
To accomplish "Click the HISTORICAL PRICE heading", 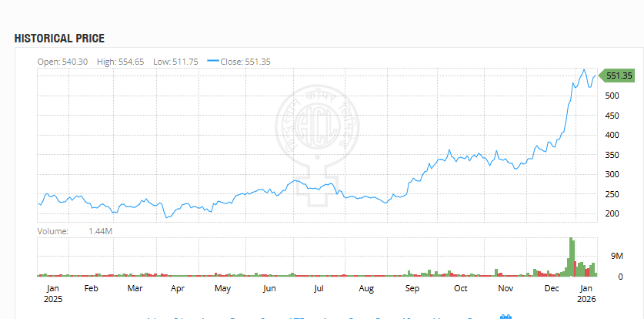I will (x=59, y=39).
